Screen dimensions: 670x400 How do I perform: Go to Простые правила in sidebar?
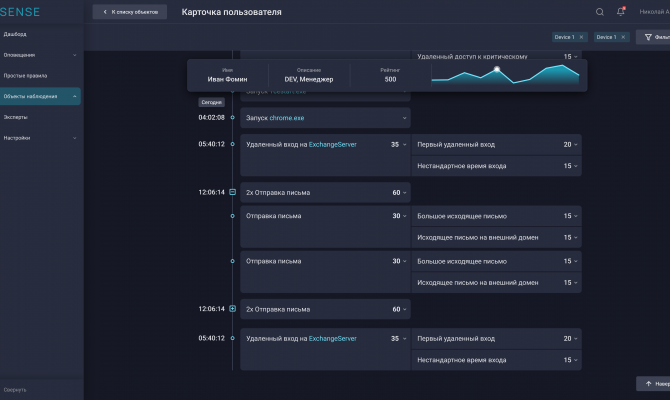point(25,75)
